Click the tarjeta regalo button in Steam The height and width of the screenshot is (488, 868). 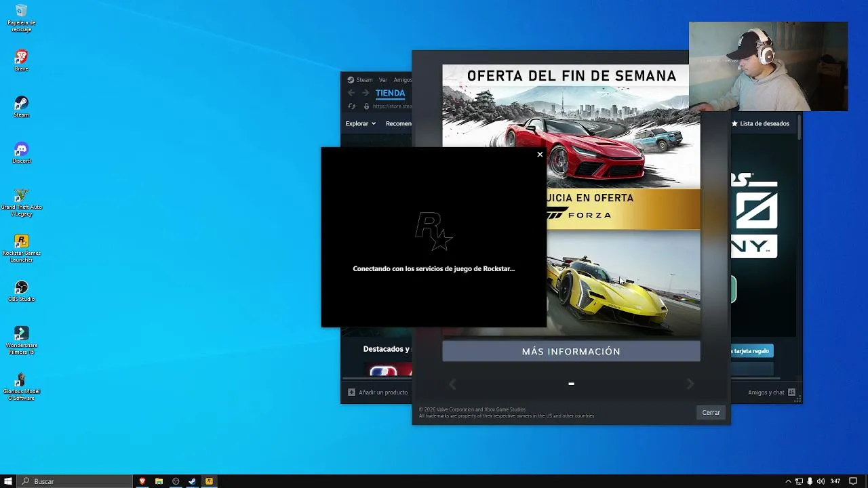(752, 351)
